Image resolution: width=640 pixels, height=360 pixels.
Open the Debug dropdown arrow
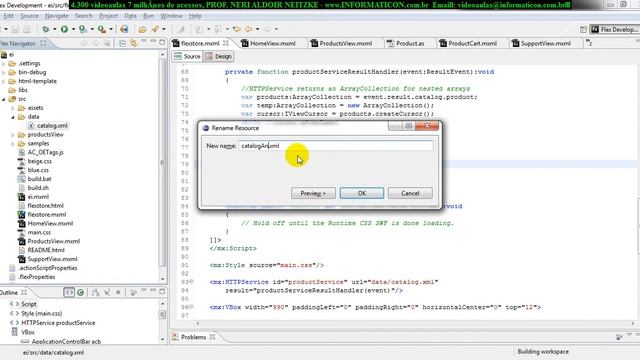pyautogui.click(x=54, y=29)
